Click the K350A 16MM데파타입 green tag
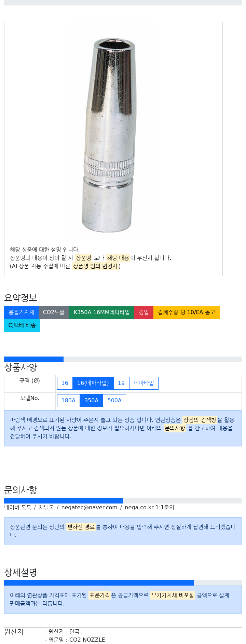 tap(101, 312)
